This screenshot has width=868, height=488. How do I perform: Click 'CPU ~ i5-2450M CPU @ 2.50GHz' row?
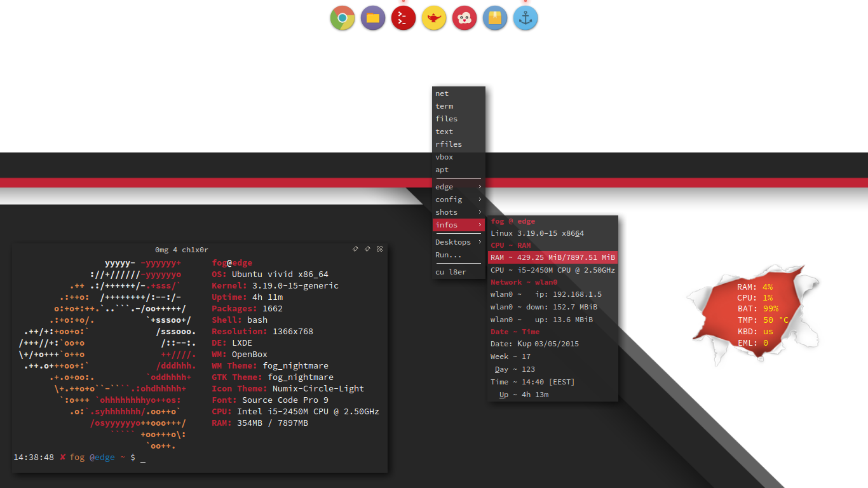[x=553, y=270]
